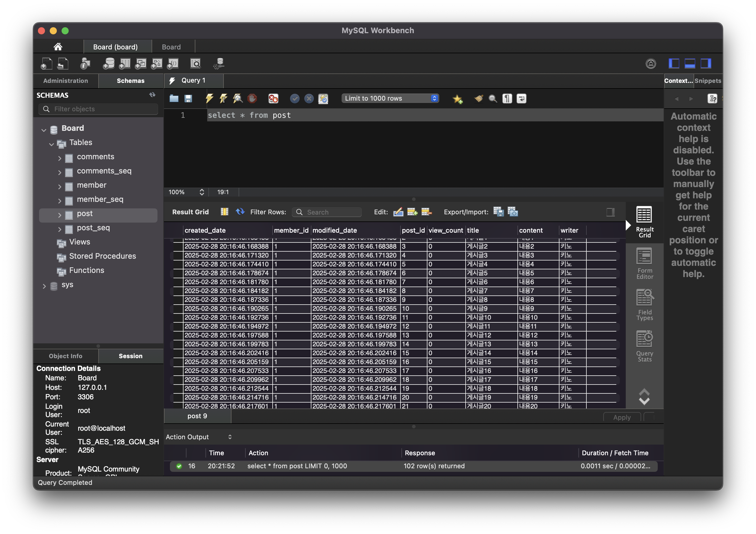Open the Query Stats view
Screen dimensions: 756x534
644,346
